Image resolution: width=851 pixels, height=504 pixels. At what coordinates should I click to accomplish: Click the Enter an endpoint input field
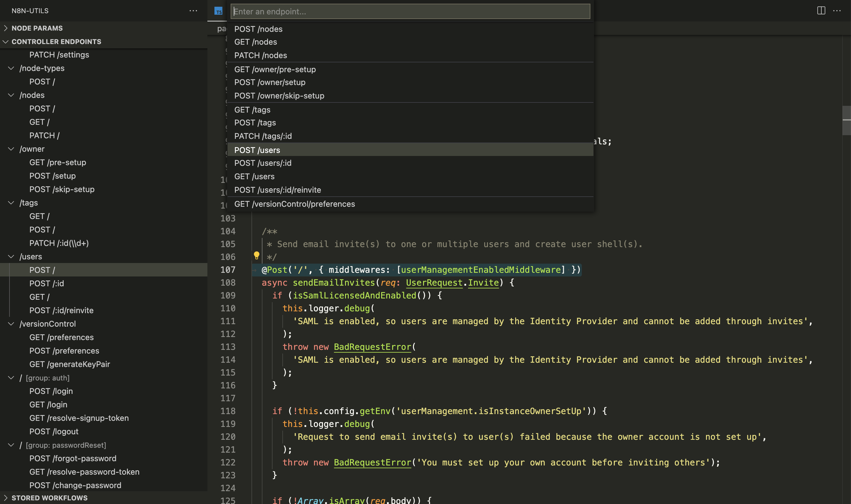click(410, 12)
